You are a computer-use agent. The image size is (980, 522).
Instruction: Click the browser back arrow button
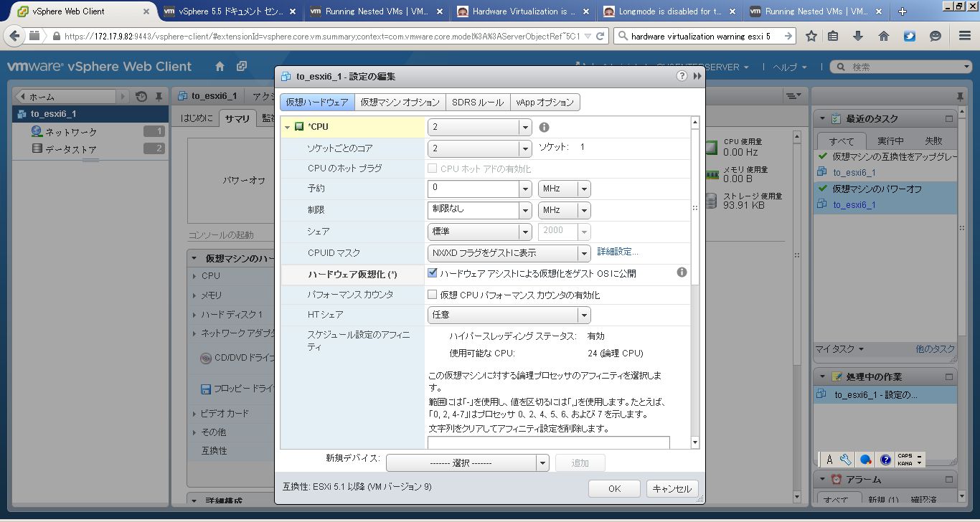pyautogui.click(x=15, y=36)
